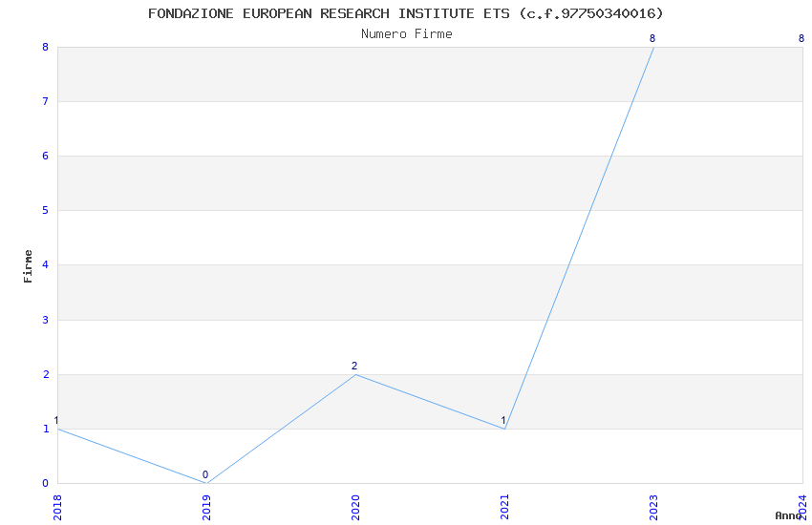Click y-axis tick value 8
Image resolution: width=812 pixels, height=525 pixels.
click(46, 47)
